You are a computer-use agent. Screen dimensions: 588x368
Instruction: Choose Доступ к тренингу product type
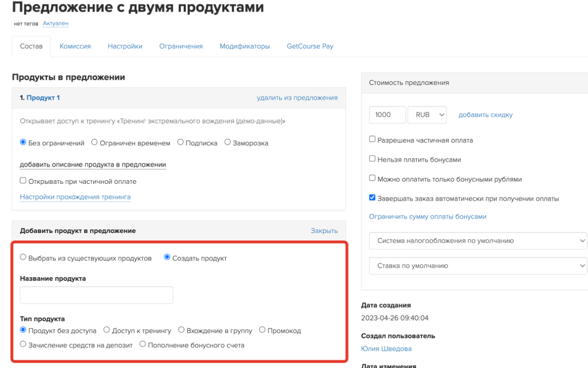pos(107,330)
